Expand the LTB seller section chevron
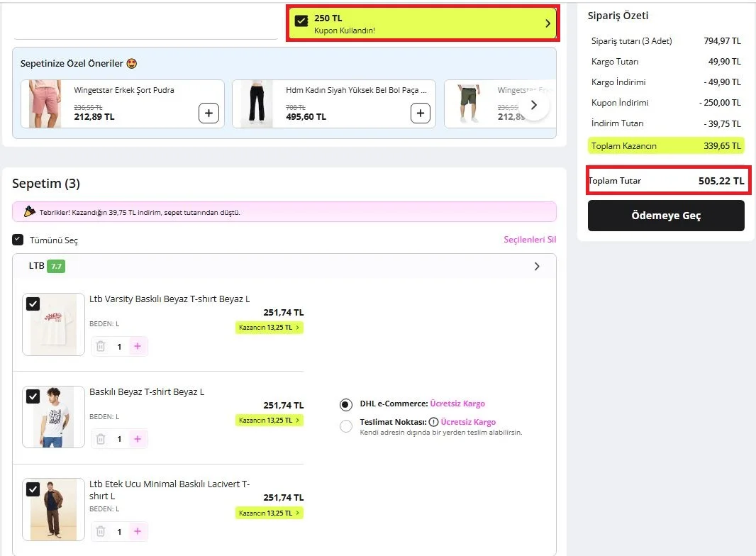Screen dimensions: 756x556 537,266
